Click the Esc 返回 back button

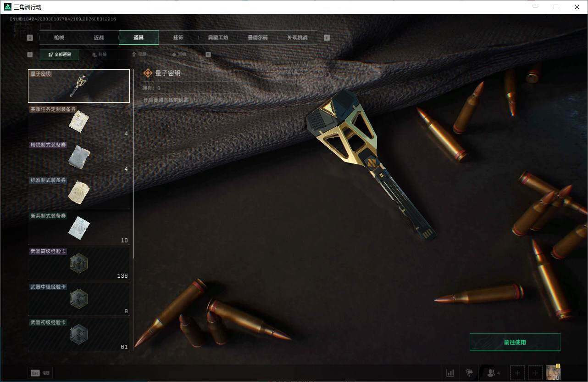click(x=40, y=373)
